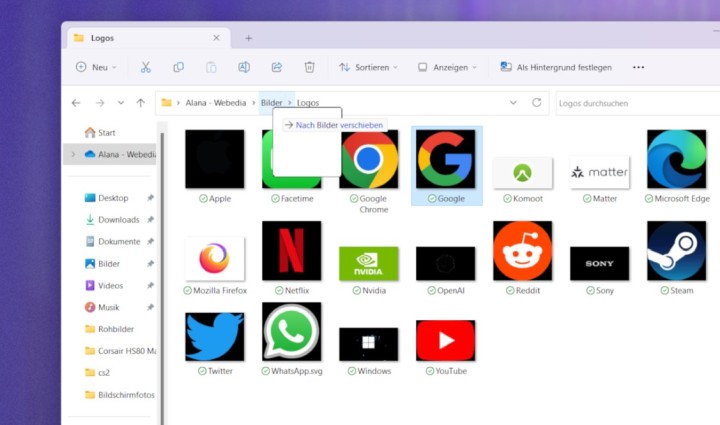720x425 pixels.
Task: Click the Delete trash icon
Action: (x=310, y=67)
